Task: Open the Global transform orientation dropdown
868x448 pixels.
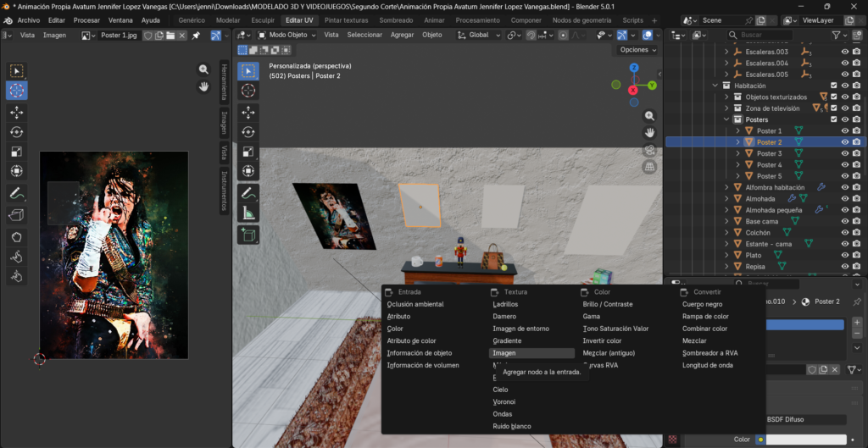Action: click(x=480, y=35)
